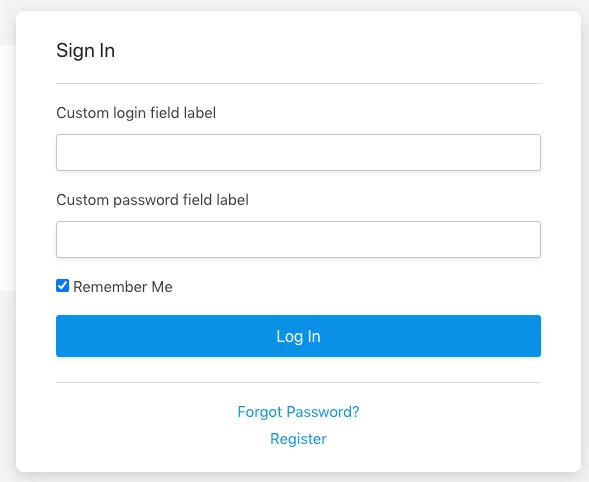Untick the Remember Me checkbox
Viewport: 589px width, 482px height.
[x=62, y=286]
